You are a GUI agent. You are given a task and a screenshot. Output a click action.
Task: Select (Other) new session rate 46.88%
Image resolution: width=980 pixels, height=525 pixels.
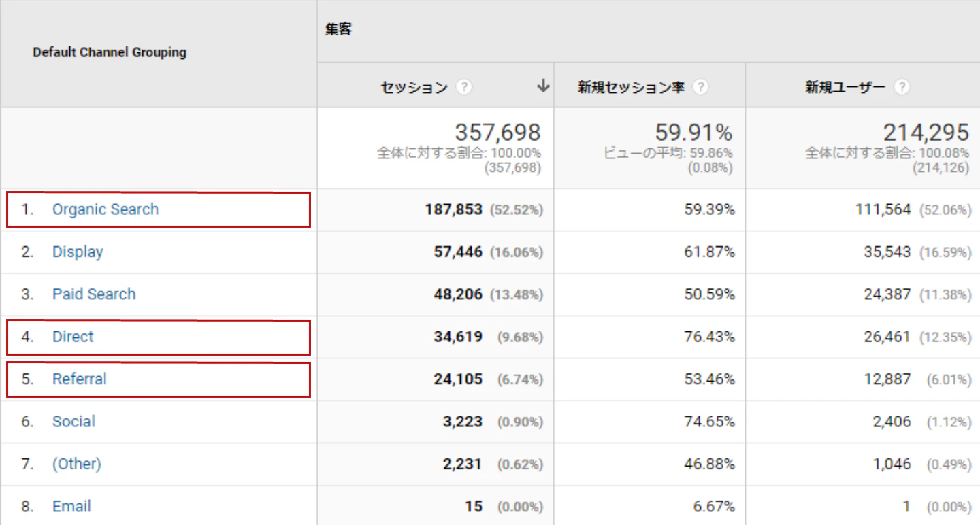(x=710, y=464)
